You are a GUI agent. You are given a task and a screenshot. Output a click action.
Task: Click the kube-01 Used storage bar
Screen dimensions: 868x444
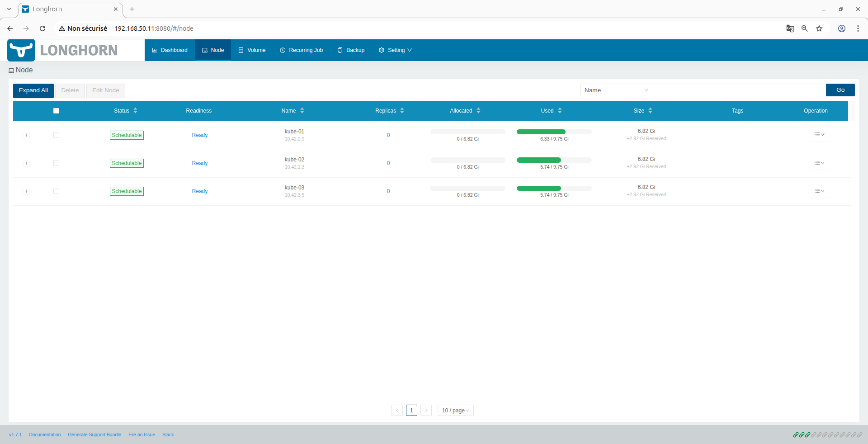(x=554, y=132)
